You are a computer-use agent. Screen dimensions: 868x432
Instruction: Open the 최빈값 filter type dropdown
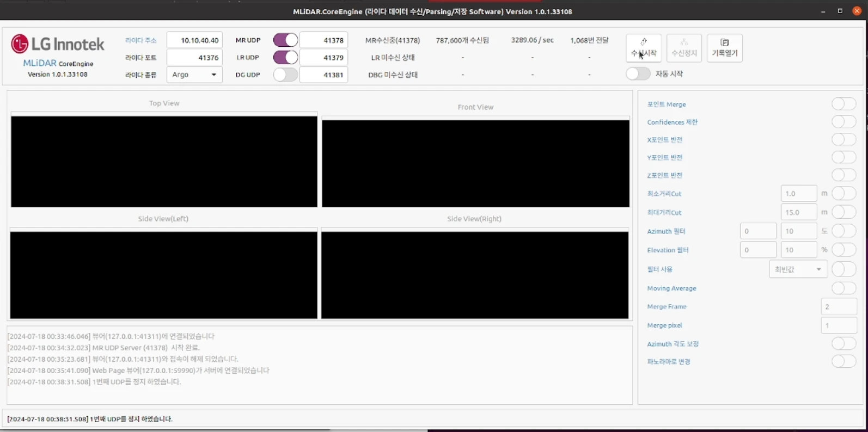[x=798, y=269]
